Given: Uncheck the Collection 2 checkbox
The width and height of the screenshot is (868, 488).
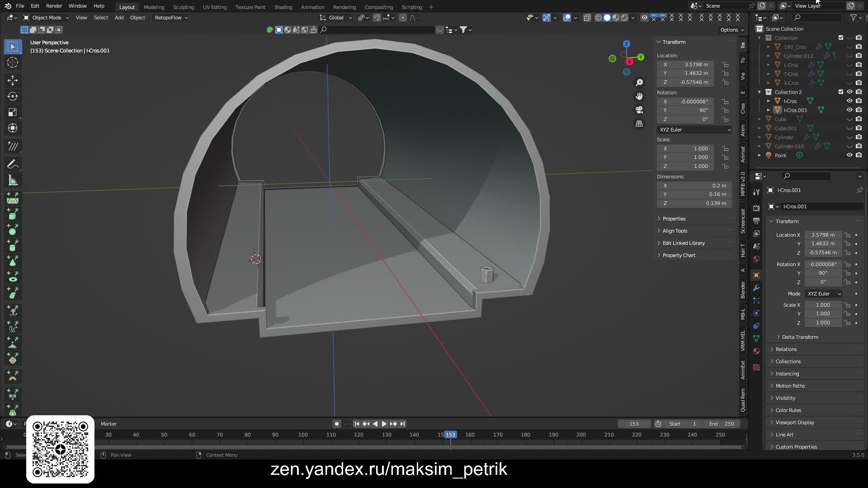Looking at the screenshot, I should click(841, 92).
